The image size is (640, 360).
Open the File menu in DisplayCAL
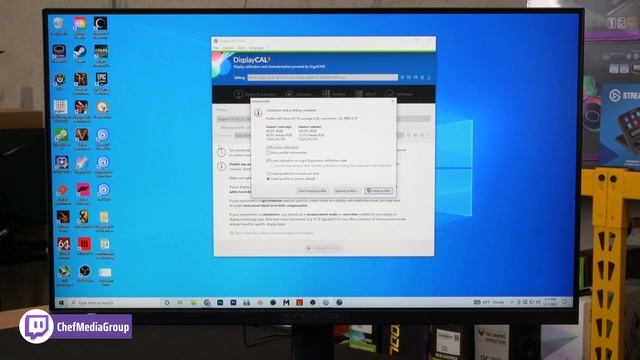pyautogui.click(x=216, y=48)
